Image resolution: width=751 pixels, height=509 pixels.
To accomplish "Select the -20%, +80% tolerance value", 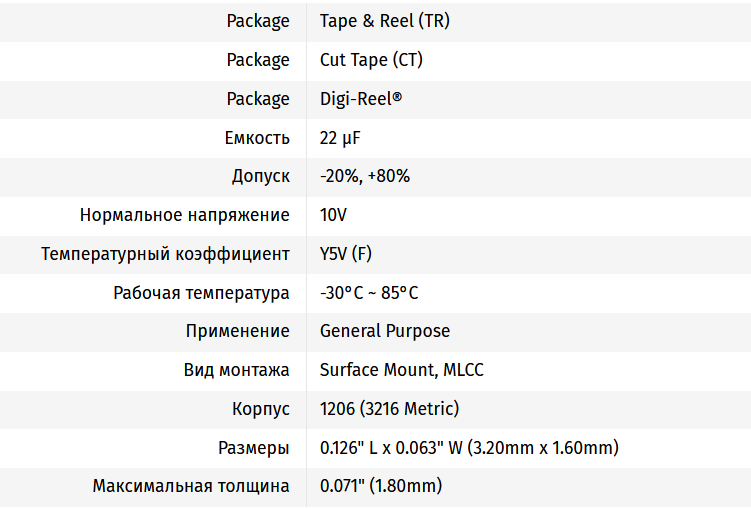I will click(365, 176).
